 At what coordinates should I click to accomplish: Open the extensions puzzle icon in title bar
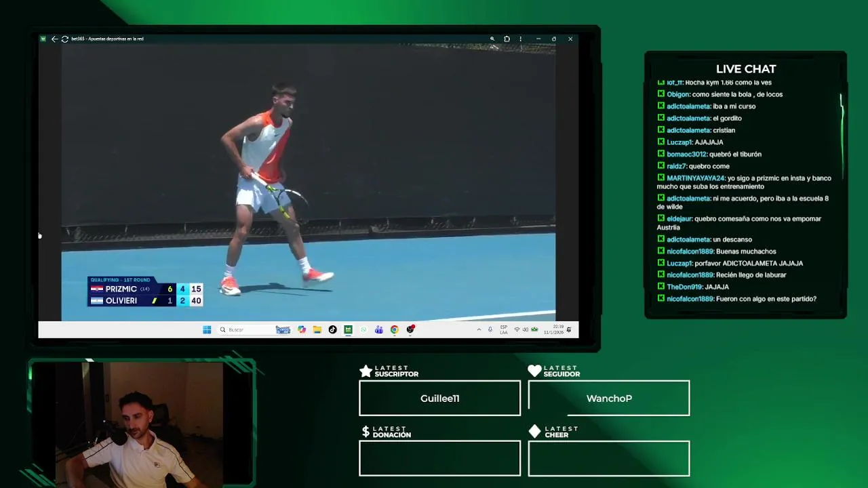(507, 39)
